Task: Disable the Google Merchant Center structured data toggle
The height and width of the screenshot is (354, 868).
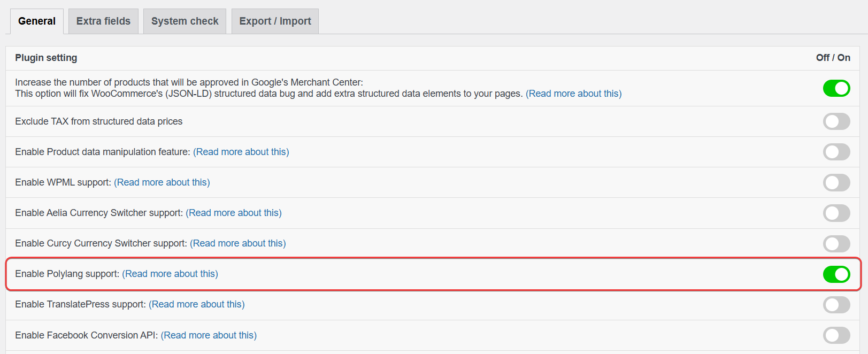Action: [836, 88]
